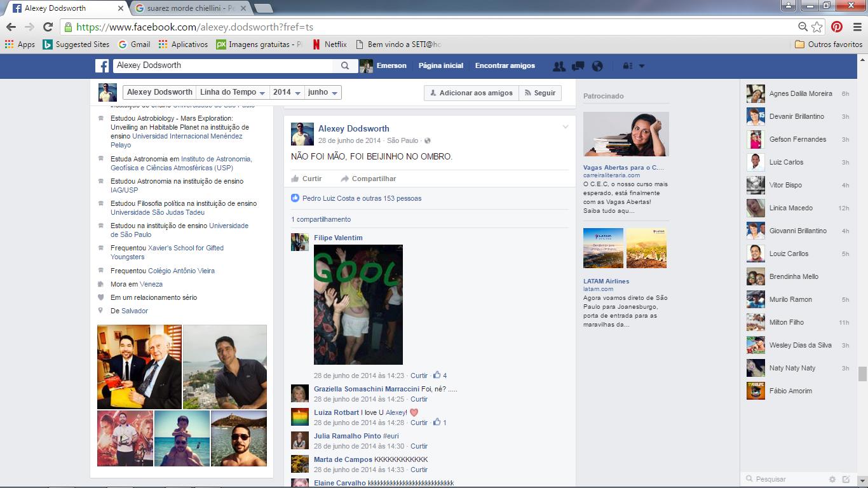
Task: Bookmark this page using the star icon
Action: click(817, 27)
